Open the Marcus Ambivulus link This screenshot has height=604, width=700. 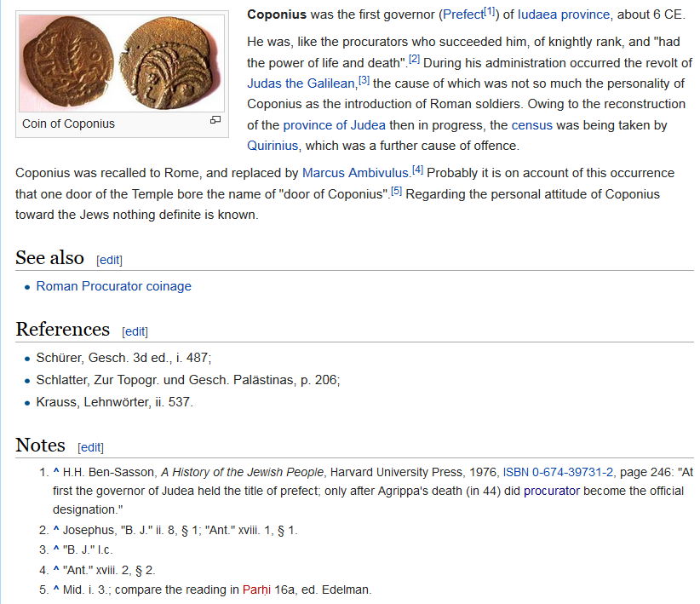point(356,173)
